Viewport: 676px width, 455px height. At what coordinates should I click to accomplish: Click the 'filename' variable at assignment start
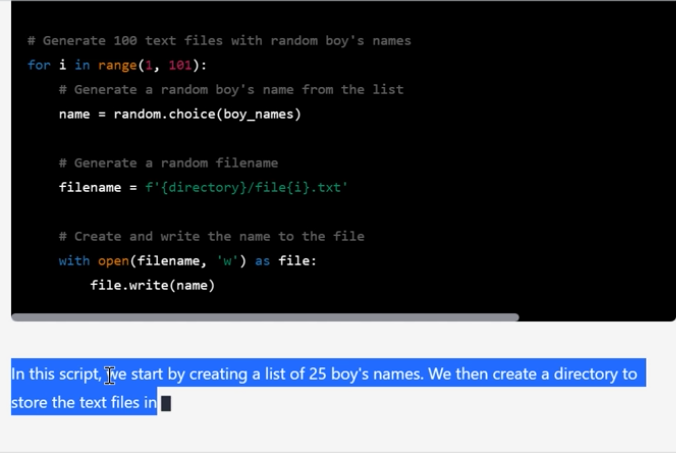pos(89,187)
